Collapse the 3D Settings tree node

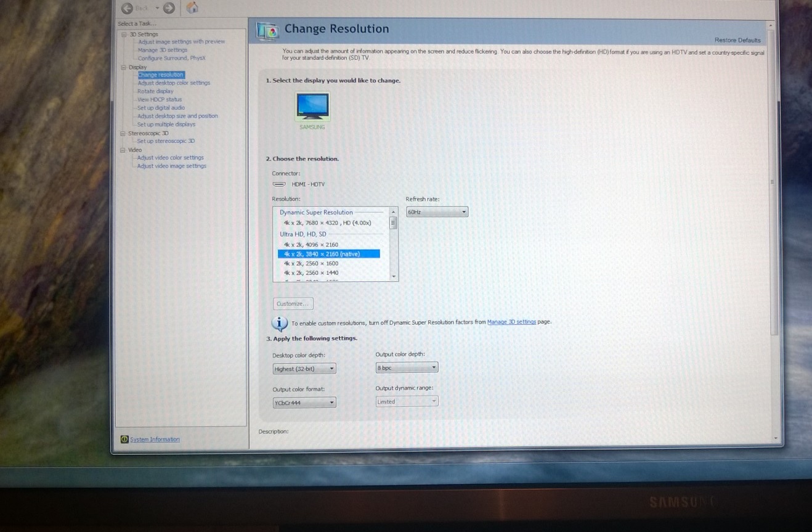pyautogui.click(x=123, y=35)
